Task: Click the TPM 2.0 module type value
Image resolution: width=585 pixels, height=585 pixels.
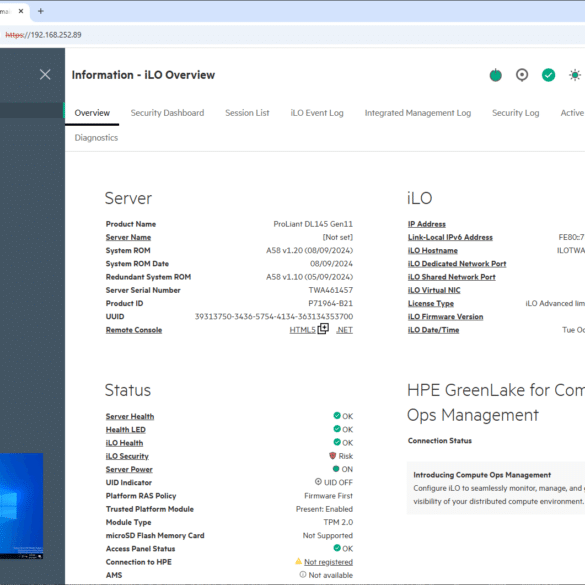Action: (338, 522)
